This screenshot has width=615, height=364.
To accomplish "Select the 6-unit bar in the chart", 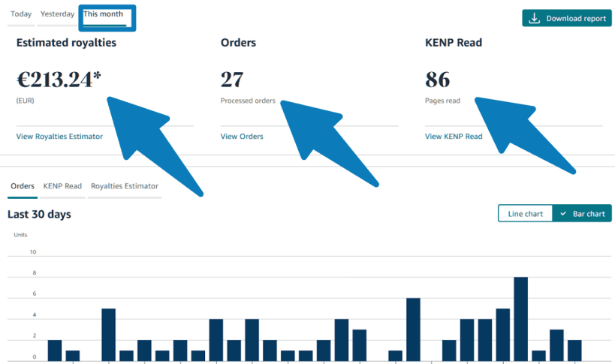I will 413,329.
